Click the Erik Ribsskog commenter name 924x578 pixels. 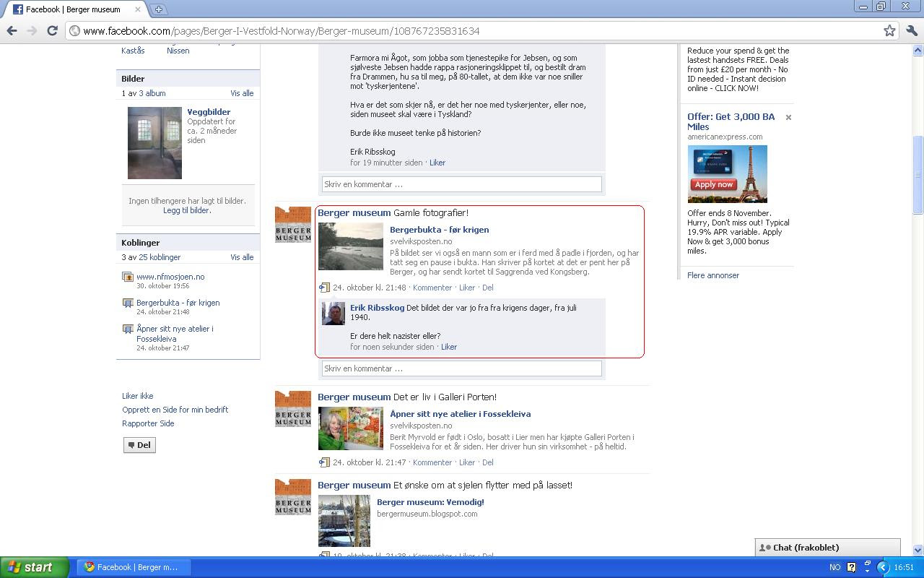point(377,308)
